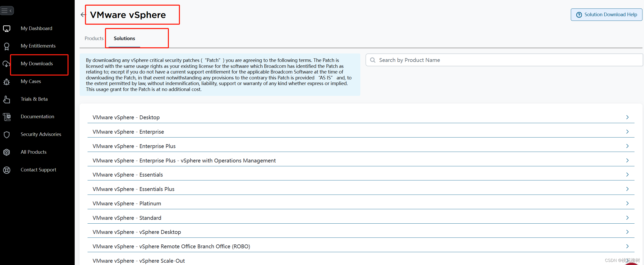Click the Contact Support lifebuoy icon

coord(7,170)
